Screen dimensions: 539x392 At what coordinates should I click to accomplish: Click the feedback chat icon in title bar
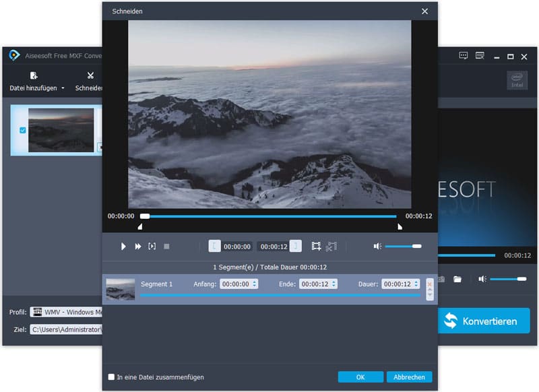click(464, 56)
